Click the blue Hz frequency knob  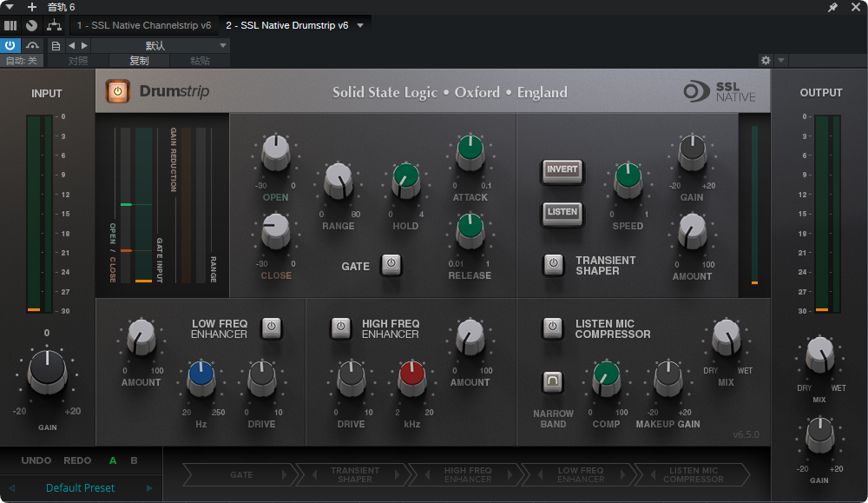[x=201, y=377]
